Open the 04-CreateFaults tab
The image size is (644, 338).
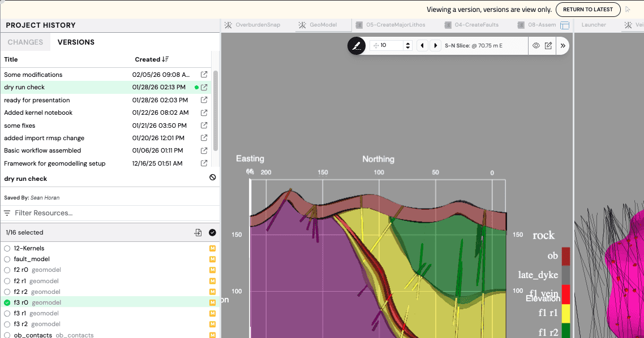point(471,25)
